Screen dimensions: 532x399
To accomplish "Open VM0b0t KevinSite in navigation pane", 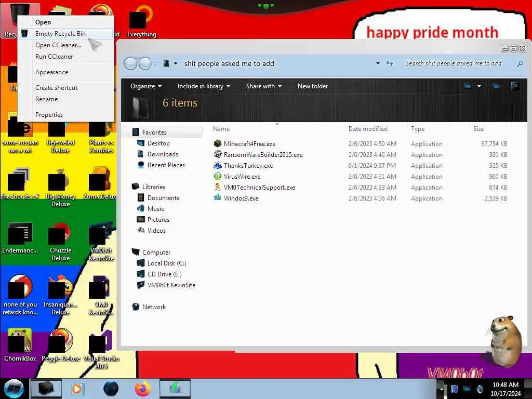I will point(171,285).
